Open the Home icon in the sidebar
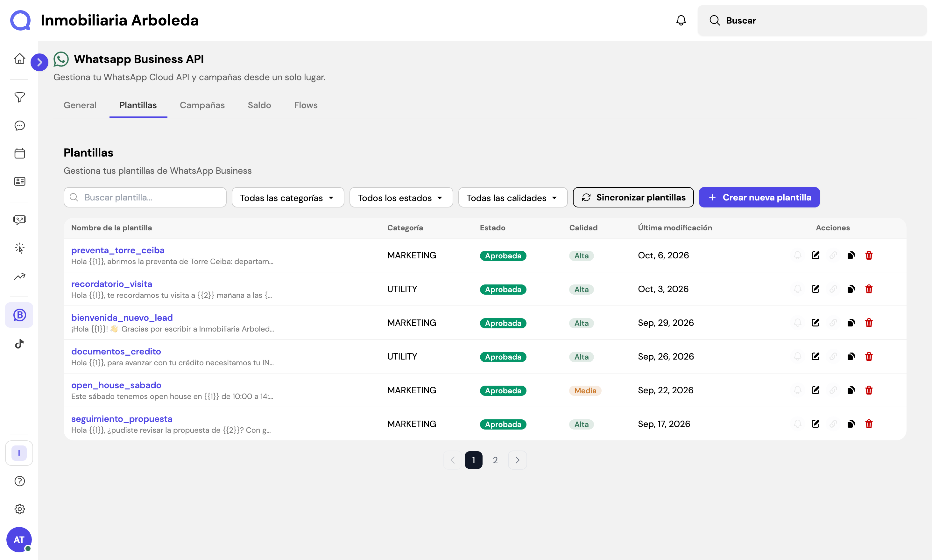932x560 pixels. click(20, 59)
